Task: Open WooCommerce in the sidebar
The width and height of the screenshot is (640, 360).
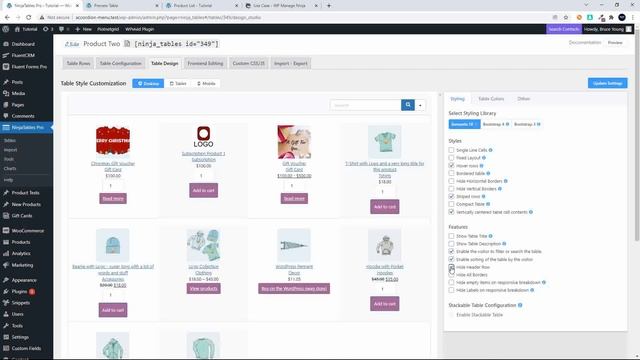Action: [x=27, y=231]
